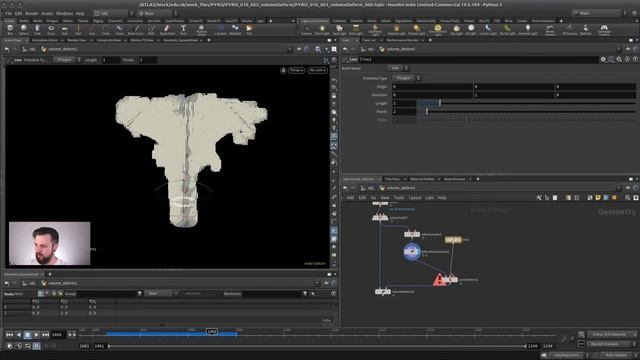Click the Length parameter slider
The image size is (640, 360).
click(x=526, y=103)
